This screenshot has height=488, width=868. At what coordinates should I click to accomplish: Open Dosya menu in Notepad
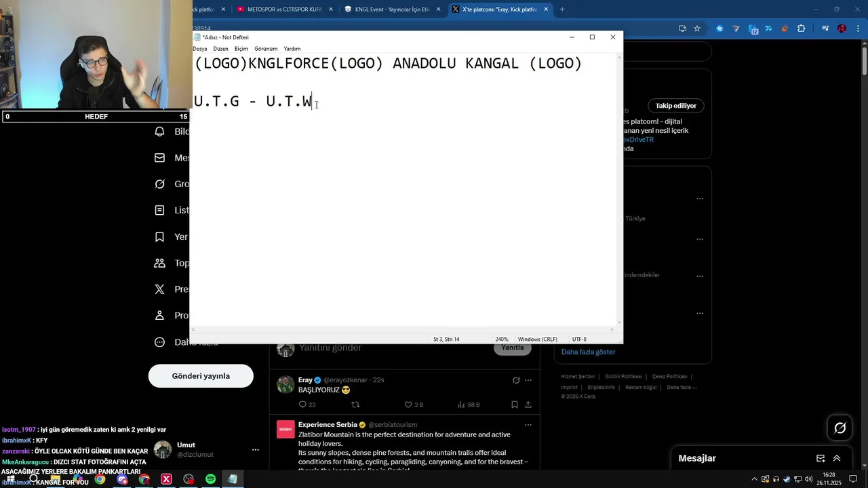[199, 49]
